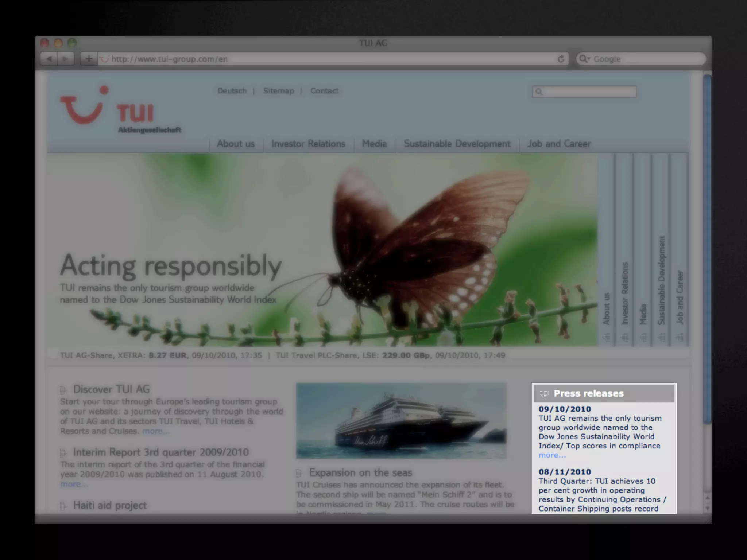Image resolution: width=747 pixels, height=560 pixels.
Task: Click the vertical page scrollbar thumb
Action: (x=708, y=249)
